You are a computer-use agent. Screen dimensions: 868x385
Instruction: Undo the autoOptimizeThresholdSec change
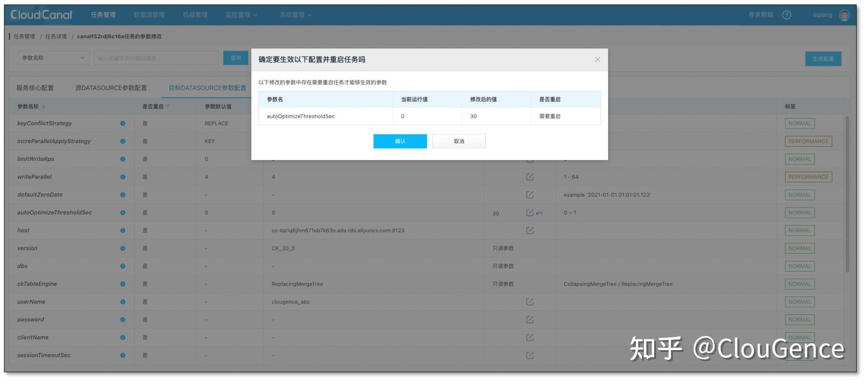click(x=539, y=213)
